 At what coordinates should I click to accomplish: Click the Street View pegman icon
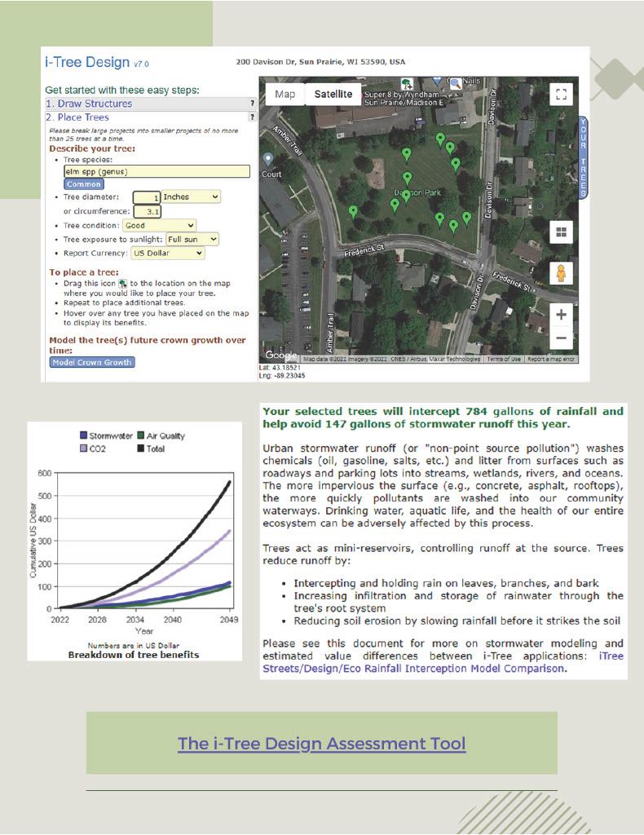560,273
